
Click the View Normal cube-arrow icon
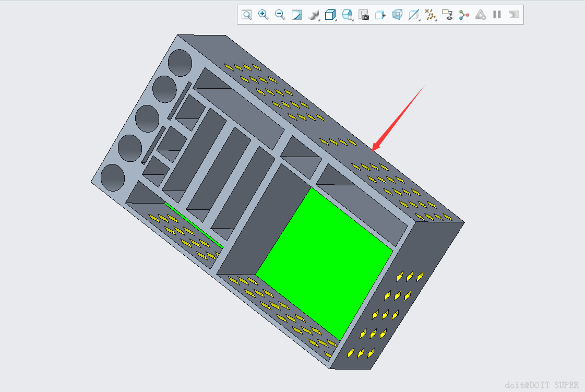point(380,15)
